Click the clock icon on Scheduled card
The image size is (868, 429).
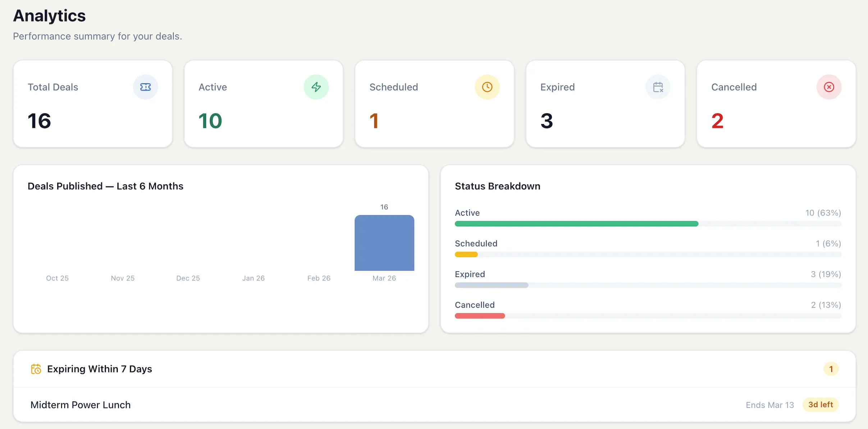click(487, 87)
